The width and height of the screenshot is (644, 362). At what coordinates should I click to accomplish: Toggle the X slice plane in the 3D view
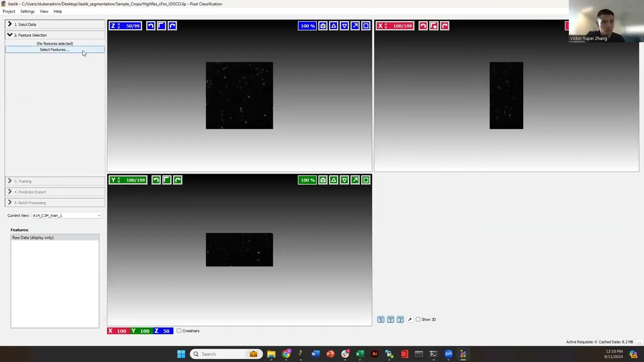click(381, 319)
